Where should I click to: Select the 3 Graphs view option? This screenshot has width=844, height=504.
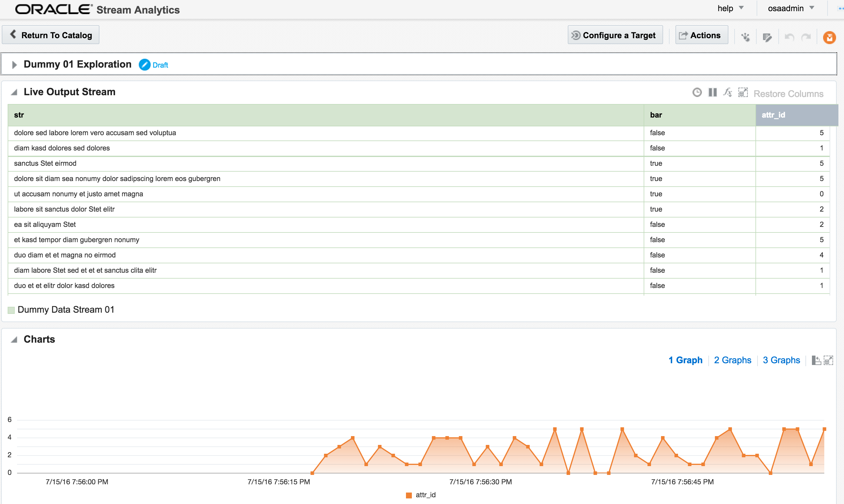point(780,359)
